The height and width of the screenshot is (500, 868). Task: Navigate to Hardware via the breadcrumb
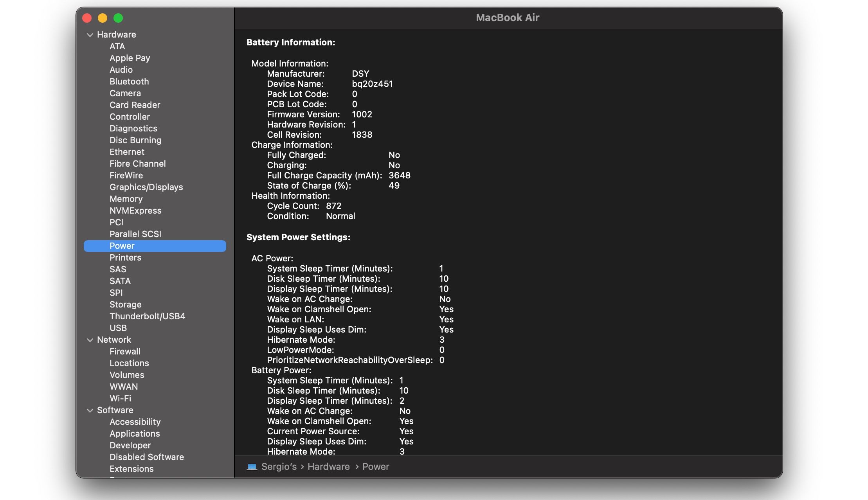click(328, 466)
